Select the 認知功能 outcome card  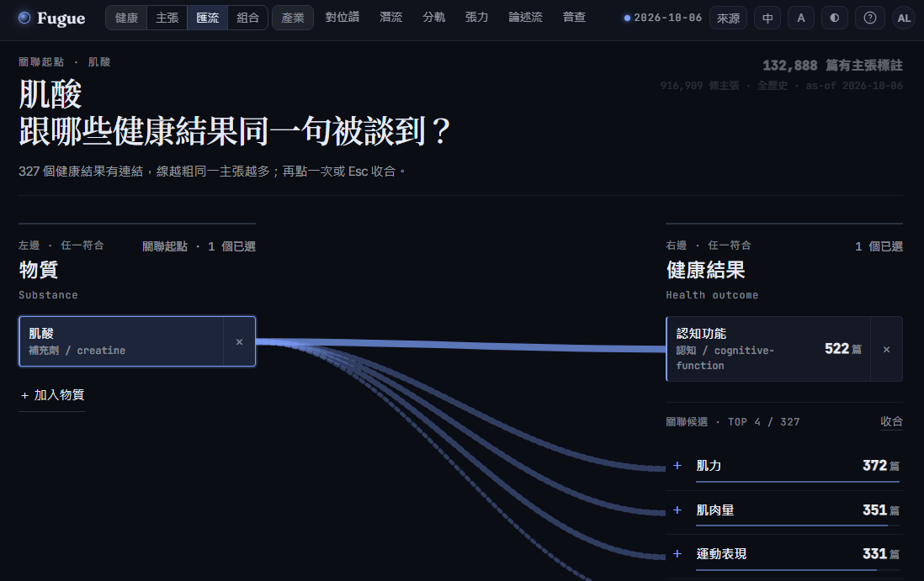pyautogui.click(x=767, y=349)
